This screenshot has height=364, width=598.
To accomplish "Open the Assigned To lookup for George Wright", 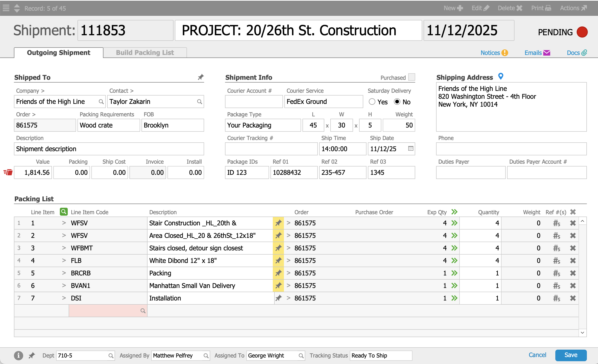I will point(301,355).
